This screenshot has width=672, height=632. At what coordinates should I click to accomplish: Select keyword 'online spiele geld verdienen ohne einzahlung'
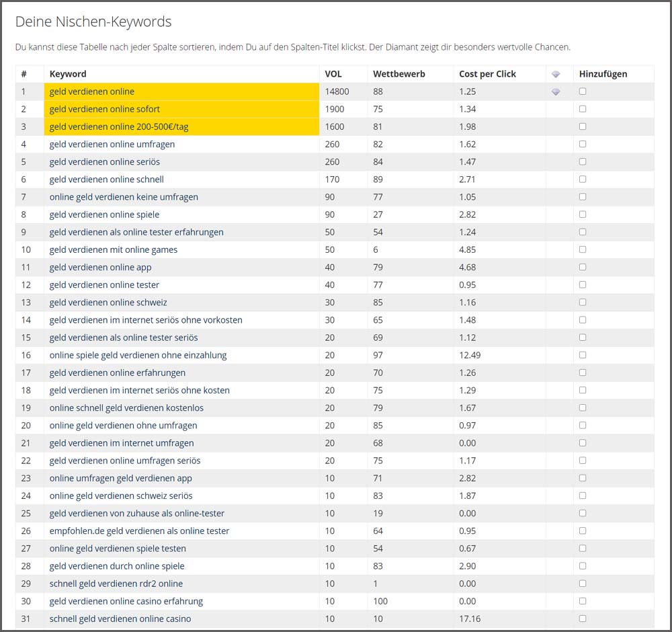pos(138,355)
